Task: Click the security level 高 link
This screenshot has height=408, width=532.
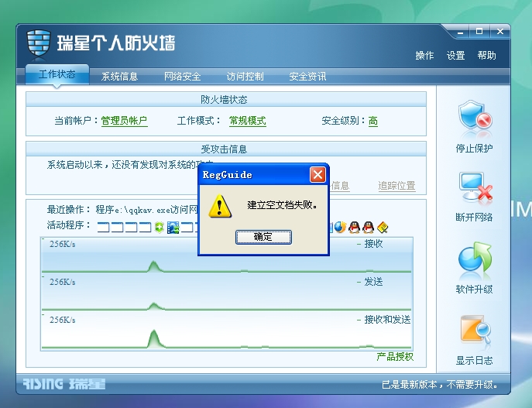Action: pyautogui.click(x=373, y=121)
